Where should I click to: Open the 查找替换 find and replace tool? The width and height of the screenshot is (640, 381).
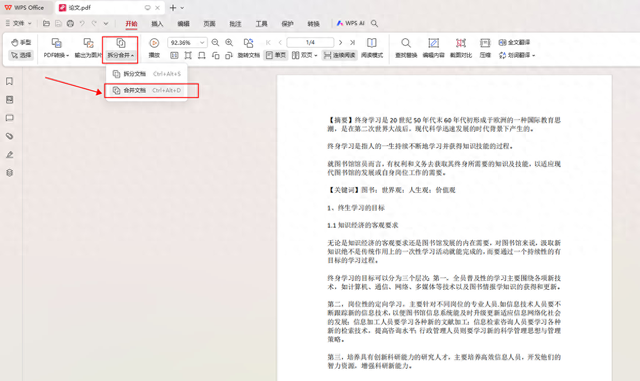[x=406, y=48]
